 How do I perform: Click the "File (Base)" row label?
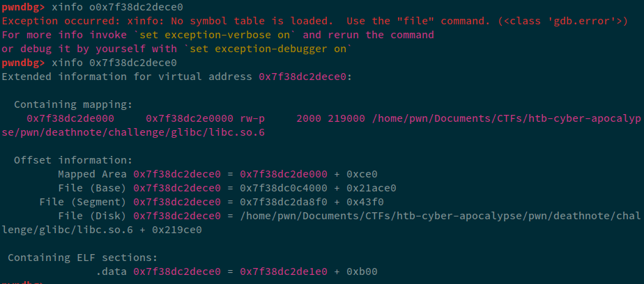92,188
